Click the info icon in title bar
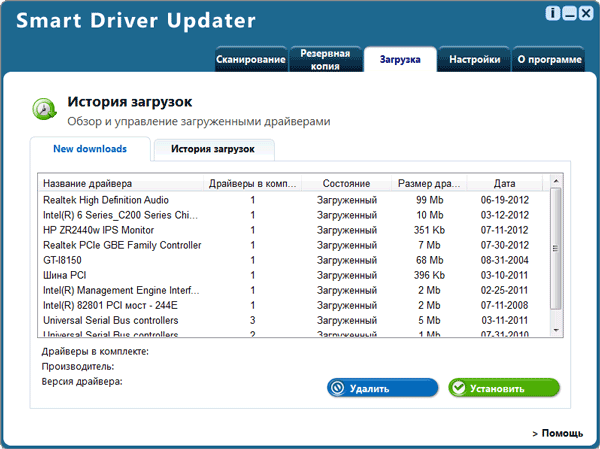This screenshot has height=449, width=600. (x=550, y=15)
